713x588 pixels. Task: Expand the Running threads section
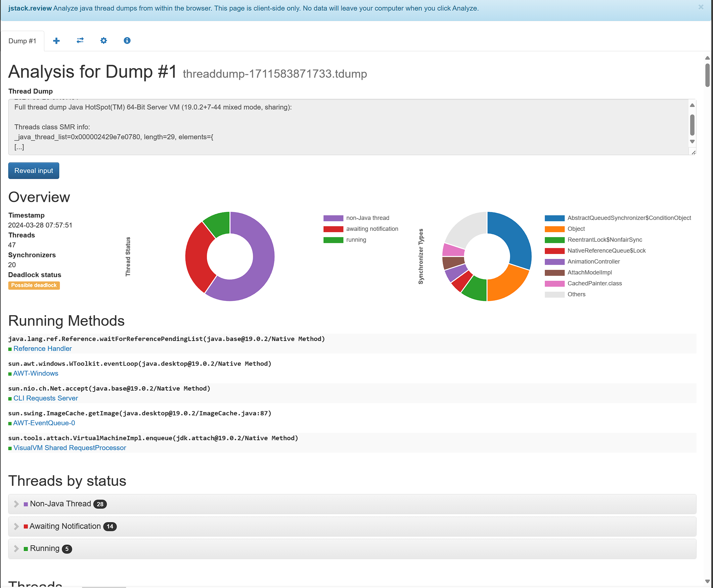tap(17, 548)
